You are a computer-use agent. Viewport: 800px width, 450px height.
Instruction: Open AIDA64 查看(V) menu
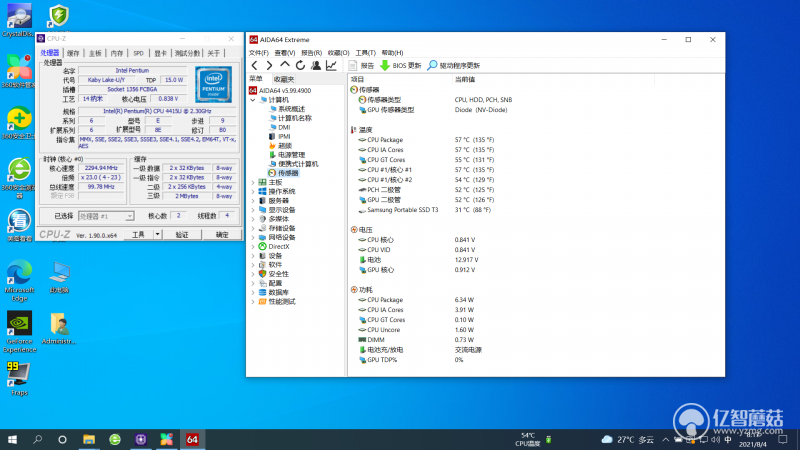pyautogui.click(x=285, y=53)
